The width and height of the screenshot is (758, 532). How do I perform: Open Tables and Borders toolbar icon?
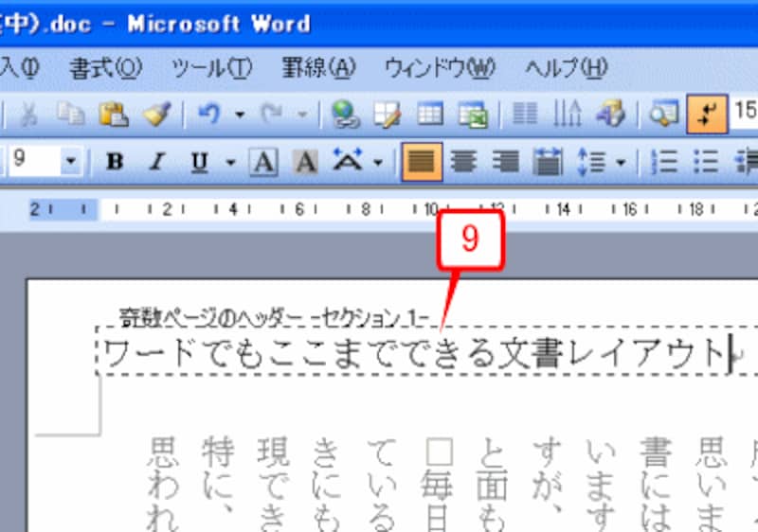[x=387, y=115]
